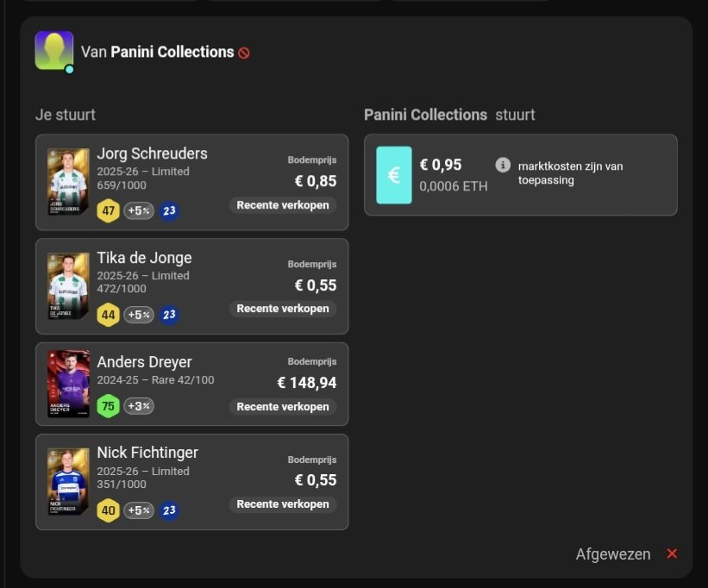Click the 'Je stuurt' heading

(66, 115)
